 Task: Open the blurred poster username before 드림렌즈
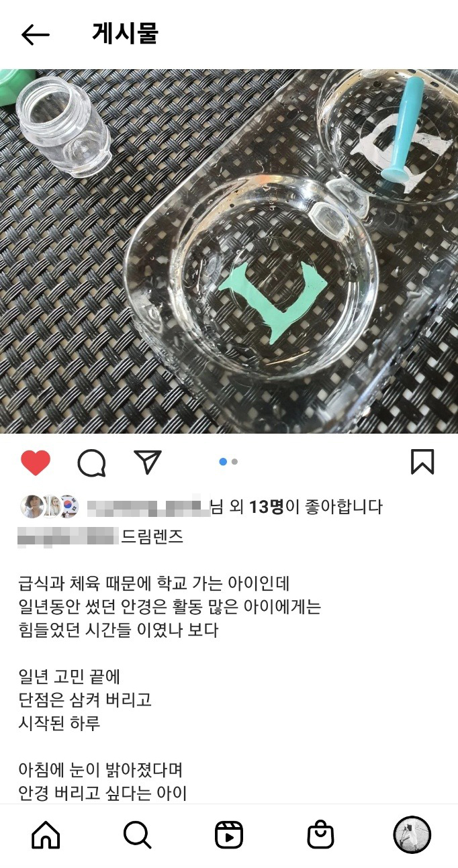pos(68,536)
